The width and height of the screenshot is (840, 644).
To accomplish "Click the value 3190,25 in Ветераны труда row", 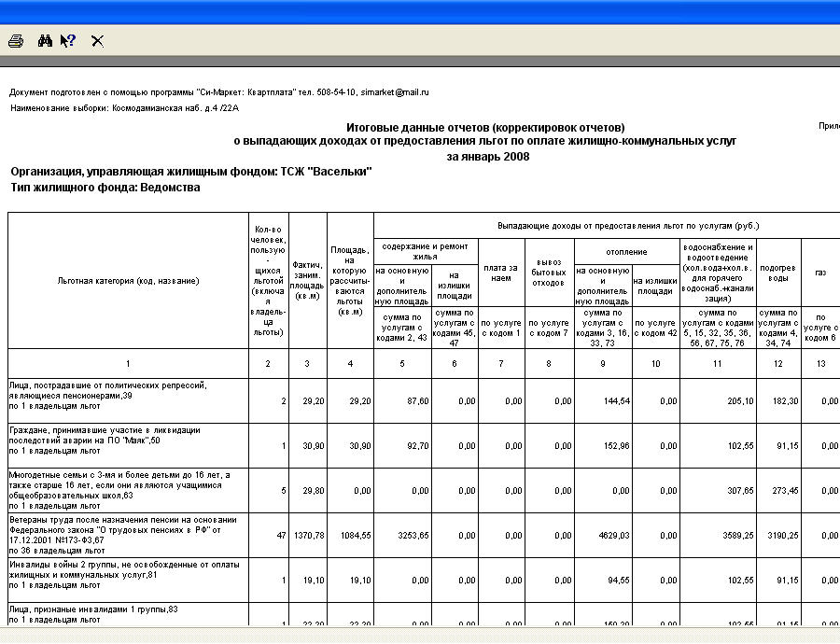I will (x=783, y=535).
